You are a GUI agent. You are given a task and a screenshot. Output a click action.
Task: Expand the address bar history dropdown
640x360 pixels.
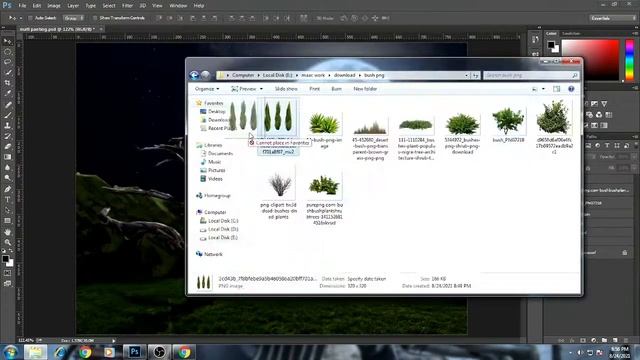coord(466,75)
